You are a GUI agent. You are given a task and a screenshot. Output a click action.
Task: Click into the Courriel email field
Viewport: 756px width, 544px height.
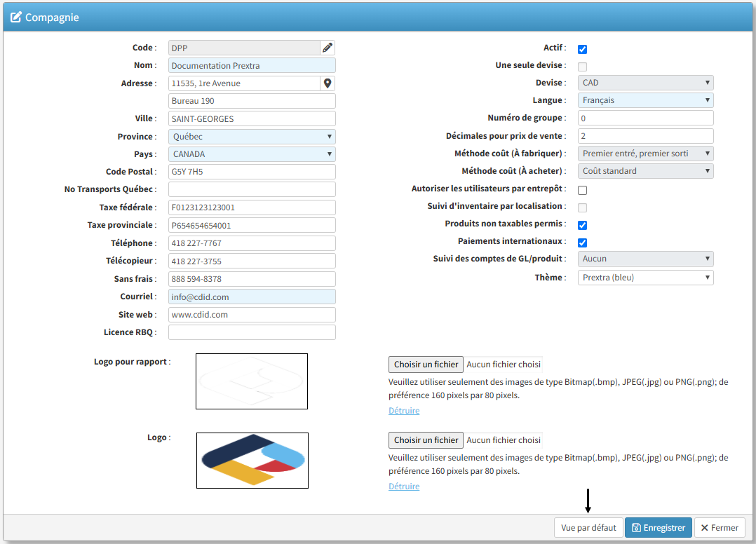[x=252, y=297]
